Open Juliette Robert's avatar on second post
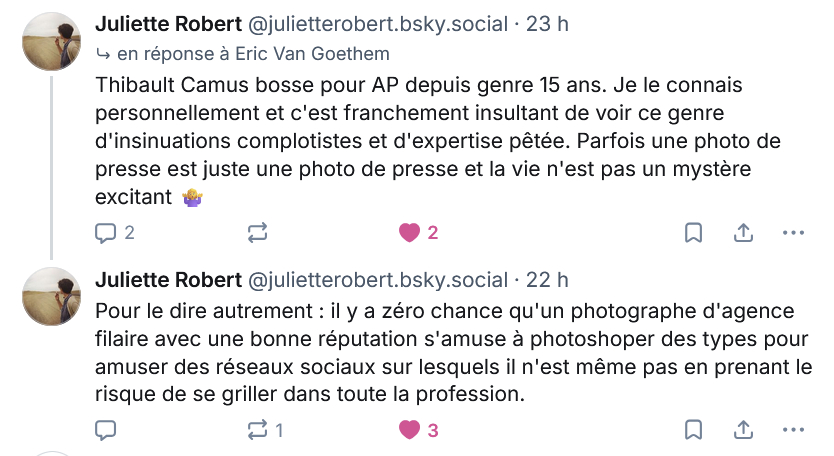 tap(50, 297)
